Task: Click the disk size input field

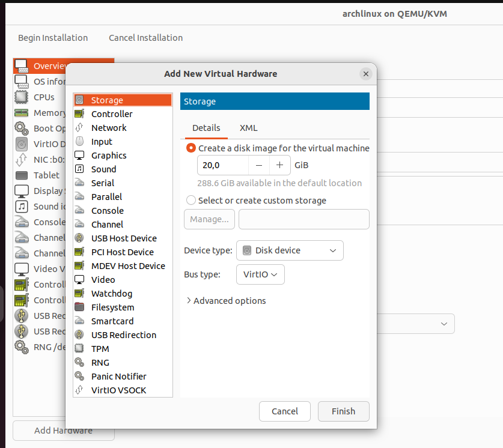Action: [x=222, y=165]
